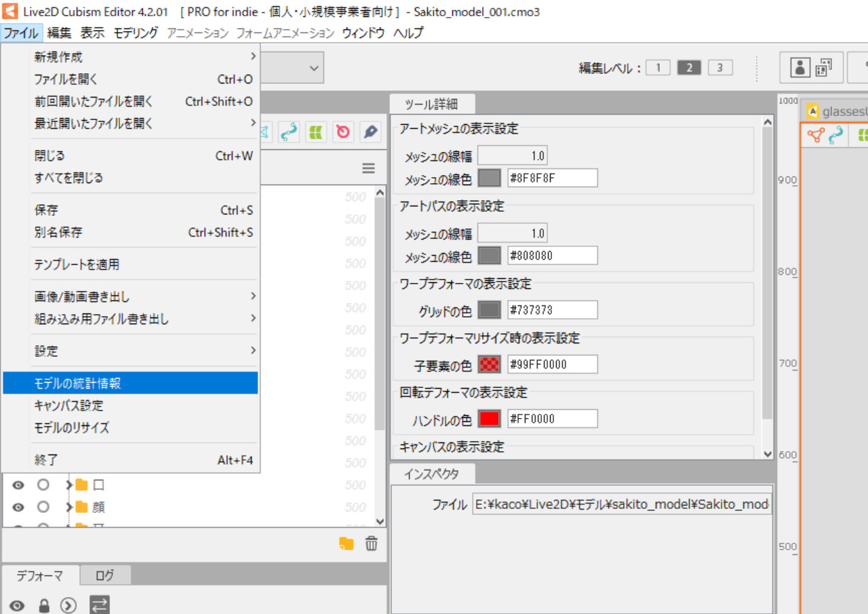Click the green warp deformer grid icon in left toolbar
868x614 pixels.
[315, 132]
